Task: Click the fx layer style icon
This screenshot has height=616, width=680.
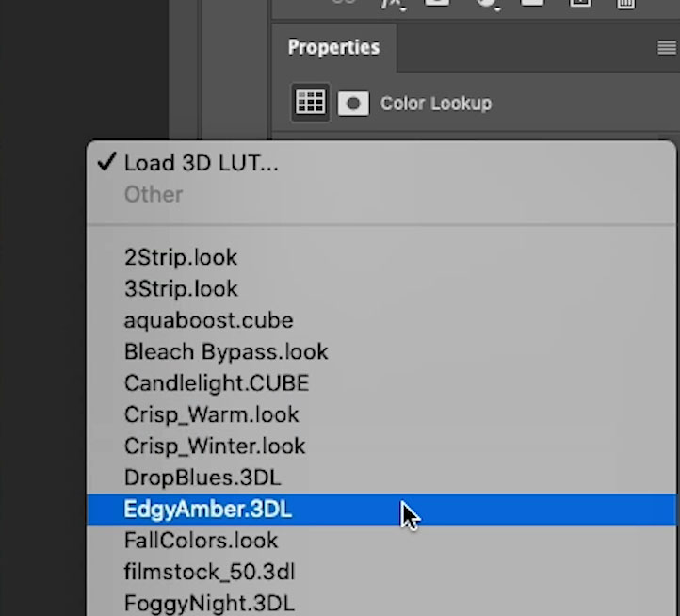Action: point(391,4)
